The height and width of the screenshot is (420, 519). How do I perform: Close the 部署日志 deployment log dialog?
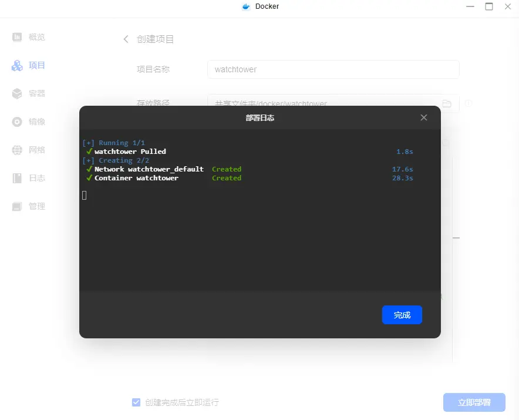[x=424, y=117]
